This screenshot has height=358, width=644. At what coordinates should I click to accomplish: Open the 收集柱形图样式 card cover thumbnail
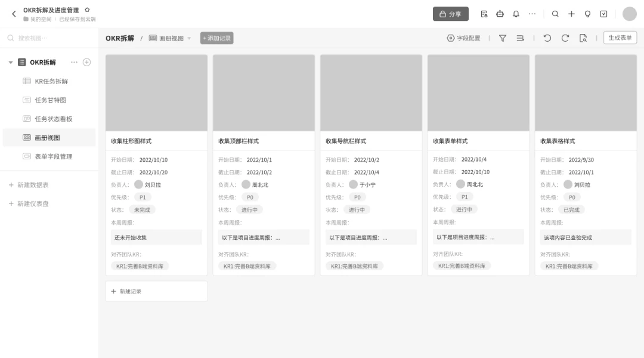[x=156, y=93]
